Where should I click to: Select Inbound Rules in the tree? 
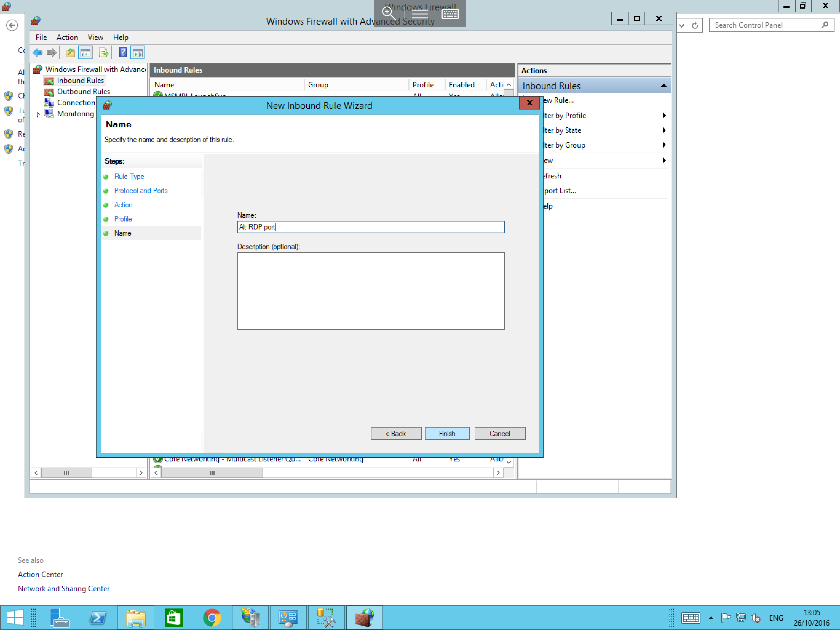pyautogui.click(x=80, y=81)
